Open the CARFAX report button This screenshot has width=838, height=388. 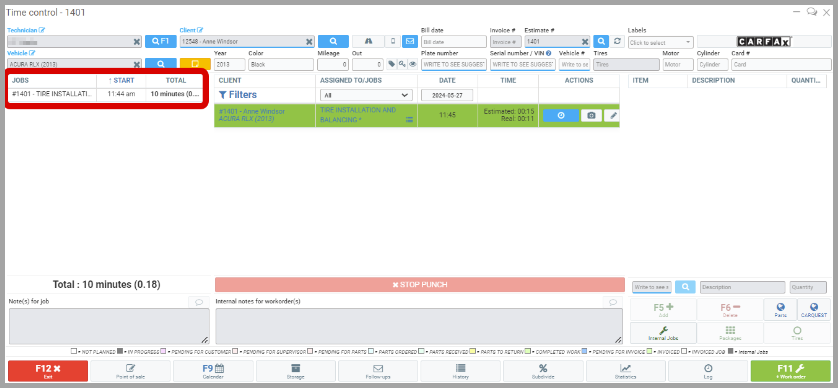point(763,42)
